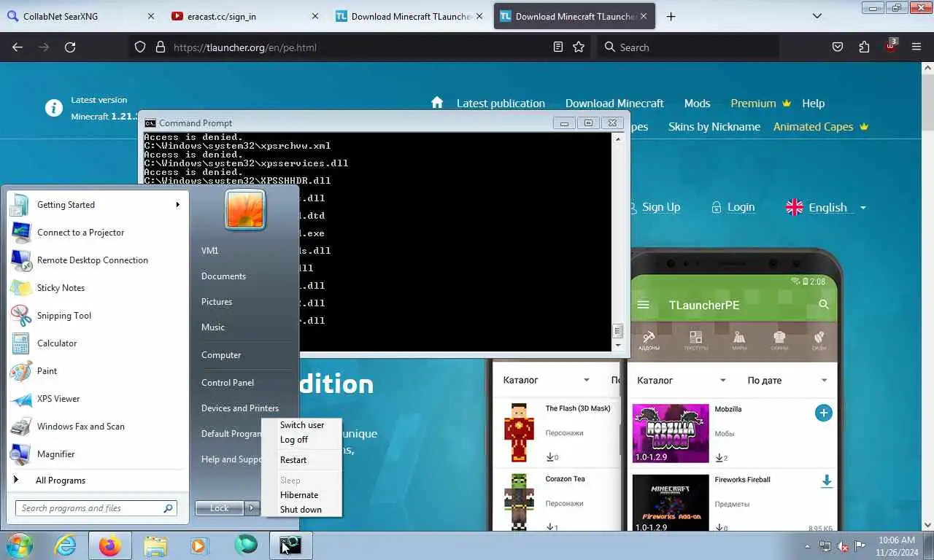Open the Firefox application menu
The height and width of the screenshot is (560, 934).
coord(916,47)
